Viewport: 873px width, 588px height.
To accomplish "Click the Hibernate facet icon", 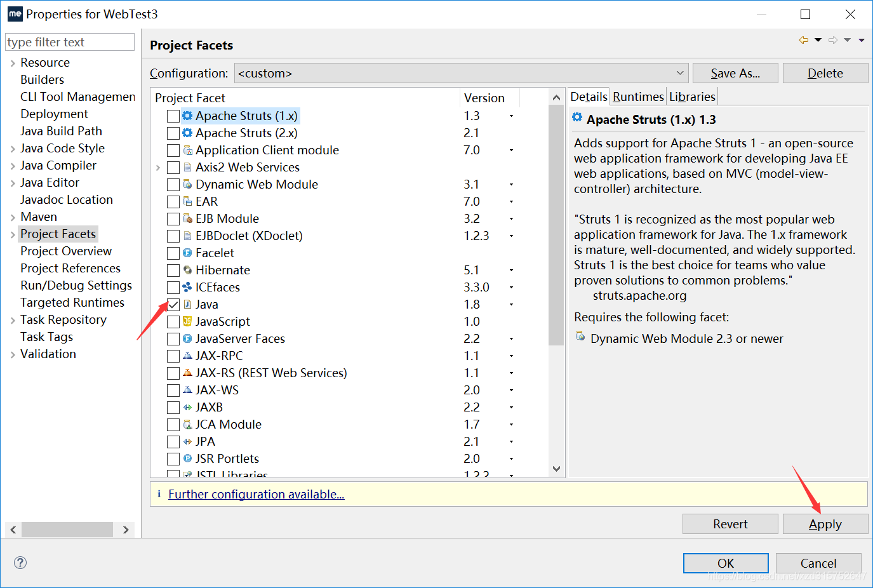I will [187, 270].
